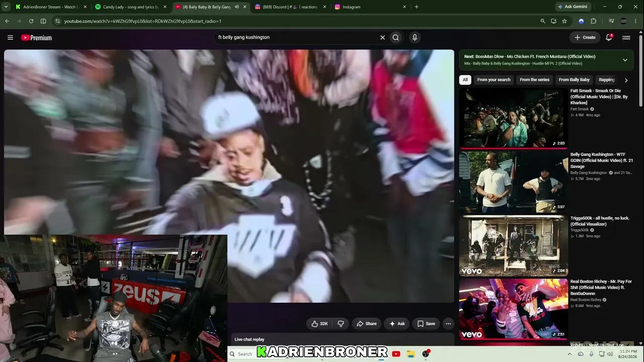644x362 pixels.
Task: Click the YouTube search input field
Action: (297, 37)
